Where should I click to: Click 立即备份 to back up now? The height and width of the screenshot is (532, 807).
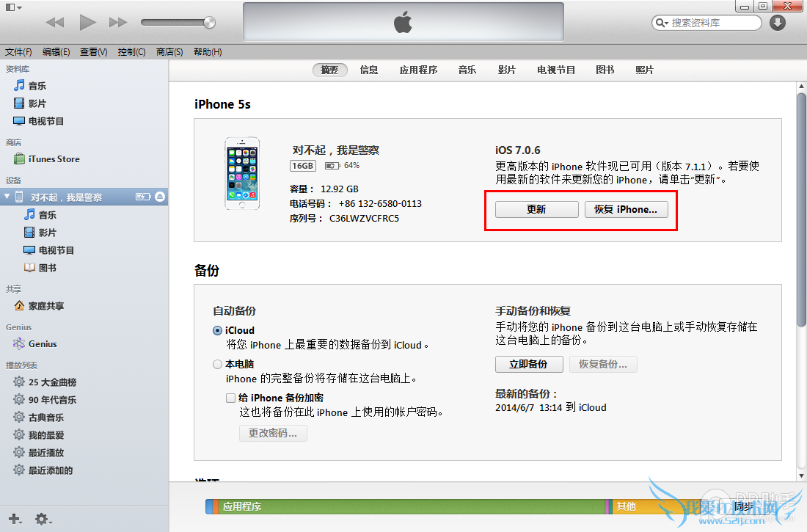coord(529,364)
